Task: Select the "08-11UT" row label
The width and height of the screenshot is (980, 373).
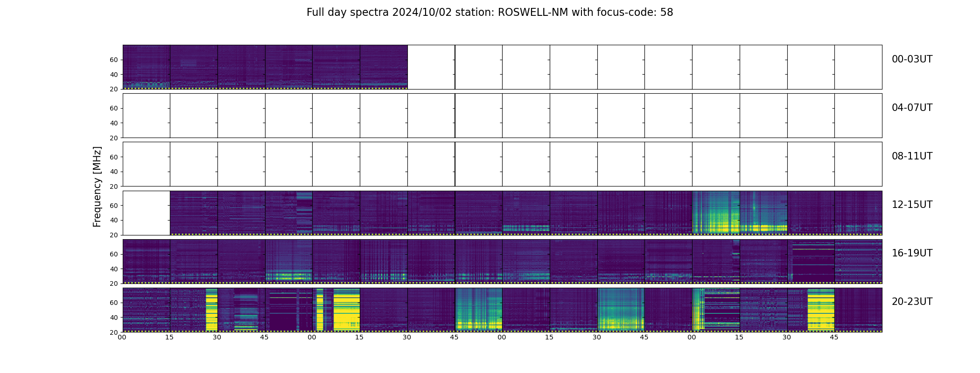Action: [x=912, y=156]
